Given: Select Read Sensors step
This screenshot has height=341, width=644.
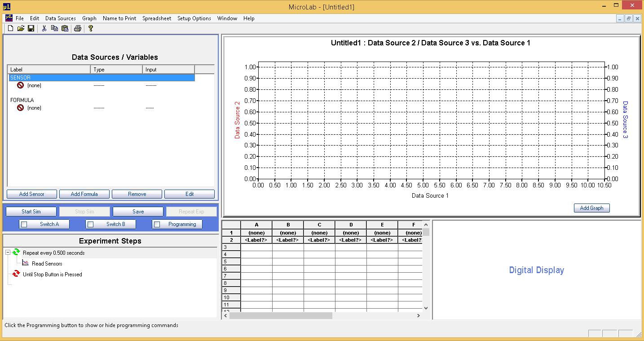Looking at the screenshot, I should (x=47, y=264).
